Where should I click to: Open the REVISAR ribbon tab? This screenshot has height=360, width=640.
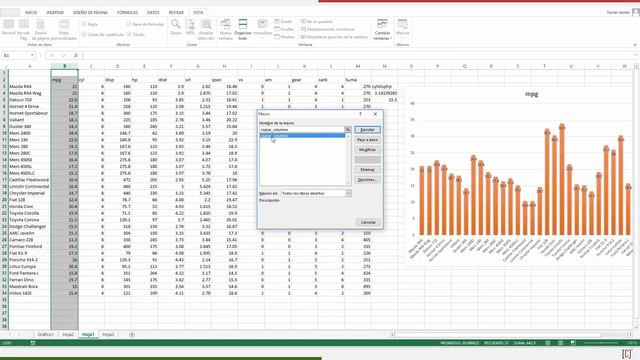pyautogui.click(x=176, y=13)
